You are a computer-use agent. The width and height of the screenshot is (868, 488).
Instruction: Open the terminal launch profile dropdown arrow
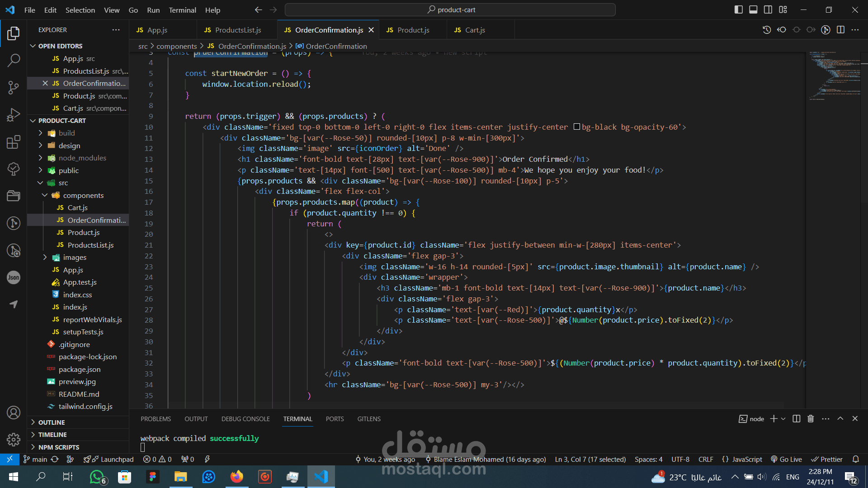(x=783, y=419)
